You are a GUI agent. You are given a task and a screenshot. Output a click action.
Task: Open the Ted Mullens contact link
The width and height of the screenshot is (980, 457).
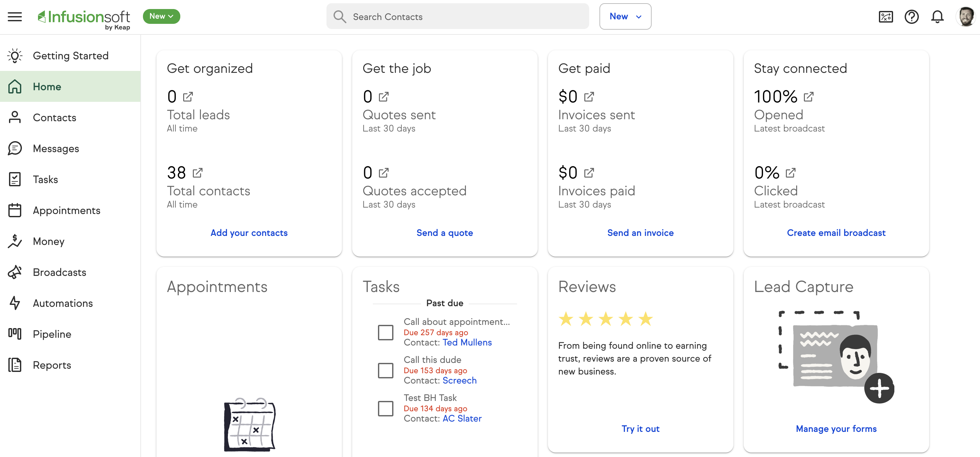coord(467,342)
